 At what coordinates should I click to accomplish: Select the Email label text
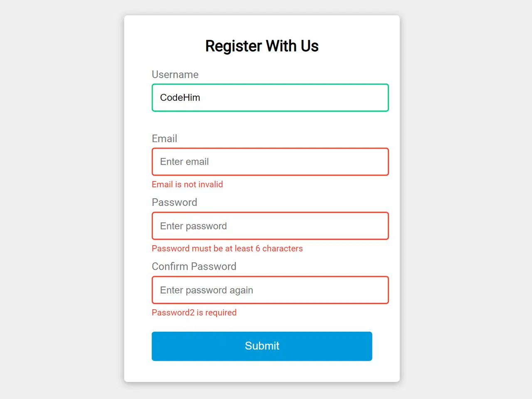click(x=165, y=138)
